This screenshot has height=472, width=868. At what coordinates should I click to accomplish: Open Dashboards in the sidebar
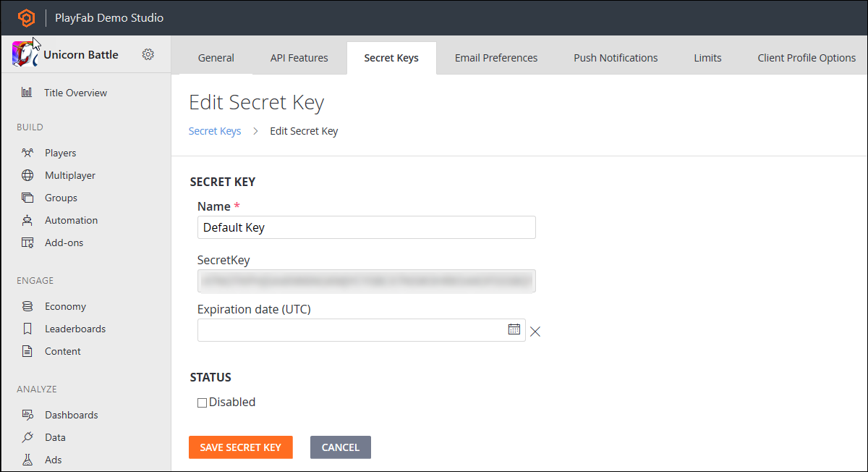coord(71,415)
